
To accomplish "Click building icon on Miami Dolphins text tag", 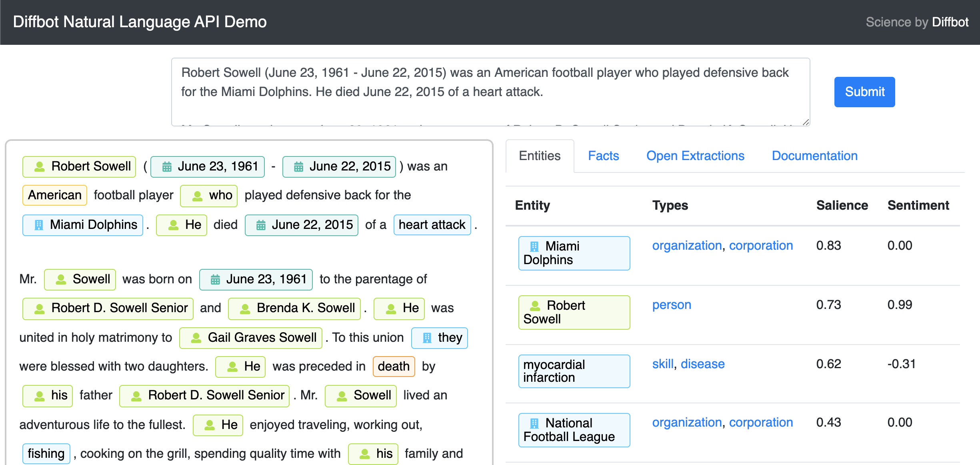I will (38, 225).
